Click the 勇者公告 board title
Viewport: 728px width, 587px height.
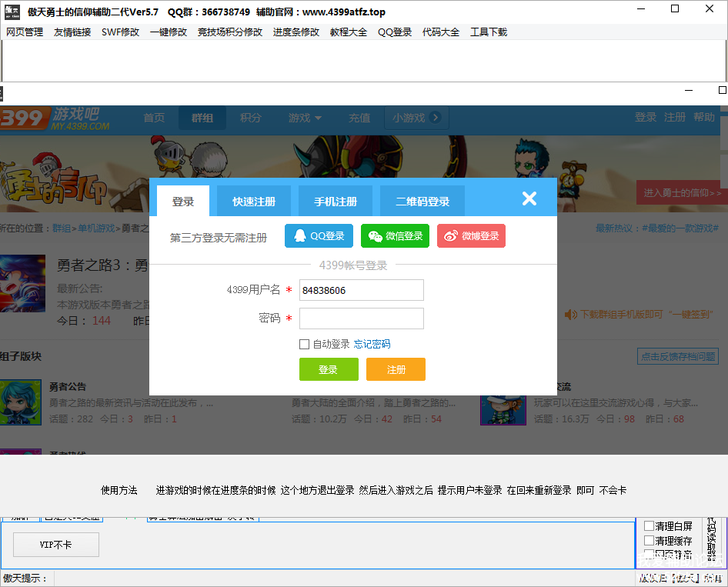68,386
